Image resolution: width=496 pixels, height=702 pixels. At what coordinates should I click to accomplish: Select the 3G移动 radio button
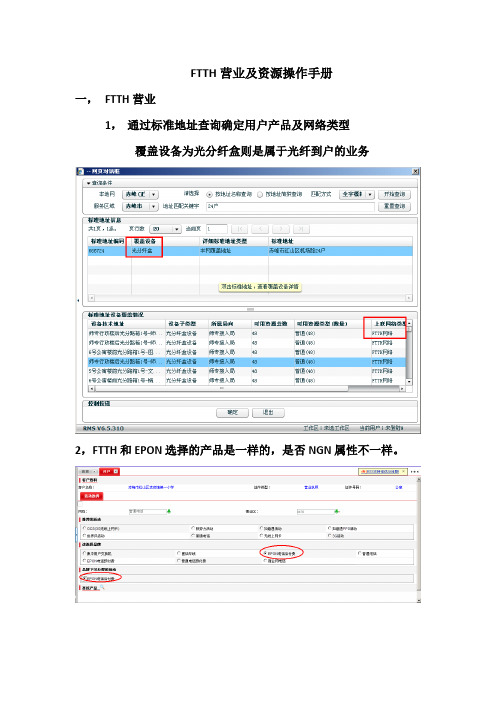click(x=329, y=535)
